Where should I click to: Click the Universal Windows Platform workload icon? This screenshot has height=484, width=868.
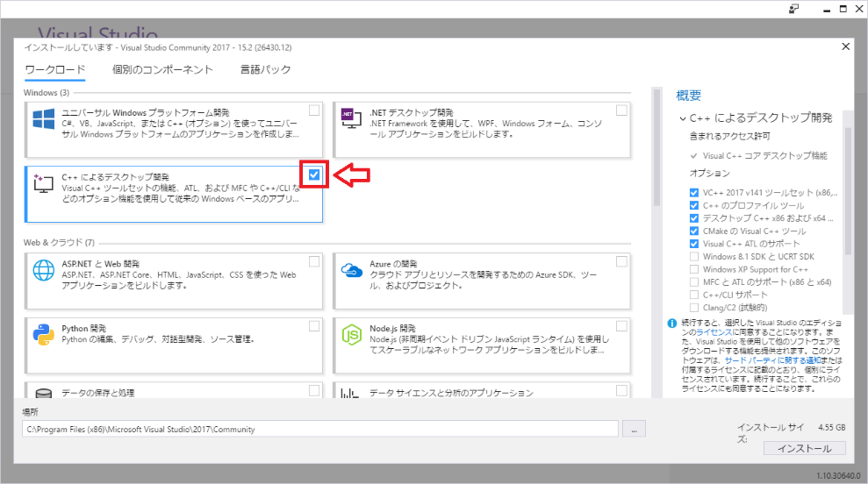[x=44, y=119]
